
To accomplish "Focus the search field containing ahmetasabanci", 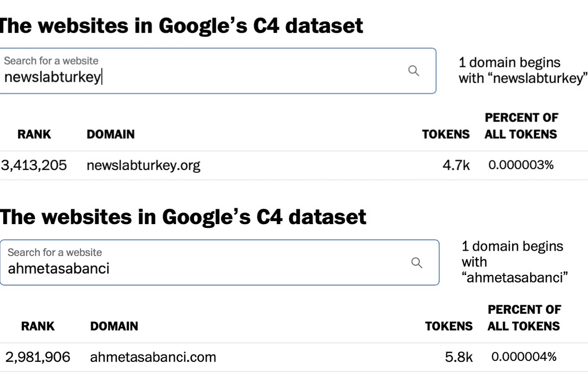I will [220, 262].
